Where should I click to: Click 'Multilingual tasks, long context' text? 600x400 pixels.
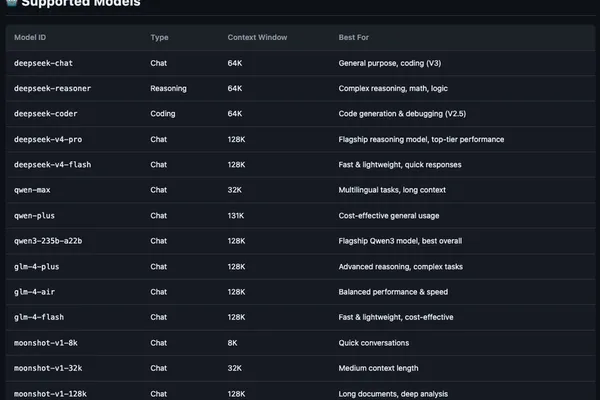pos(392,190)
